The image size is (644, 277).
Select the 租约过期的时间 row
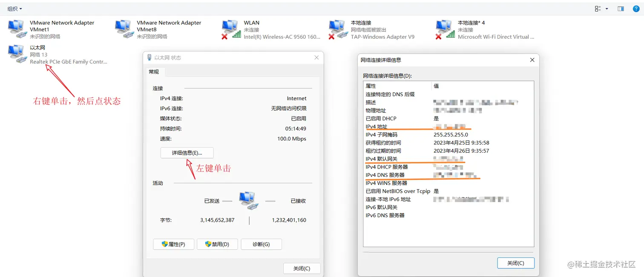[x=448, y=151]
